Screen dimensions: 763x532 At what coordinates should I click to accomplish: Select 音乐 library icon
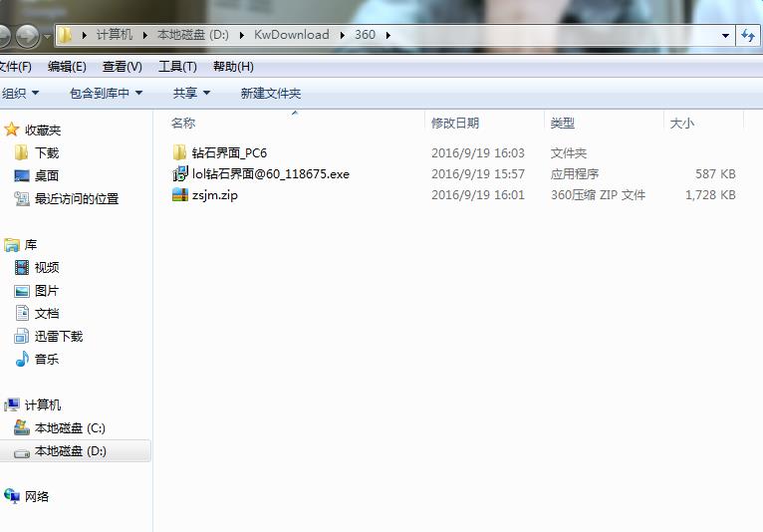click(x=22, y=359)
